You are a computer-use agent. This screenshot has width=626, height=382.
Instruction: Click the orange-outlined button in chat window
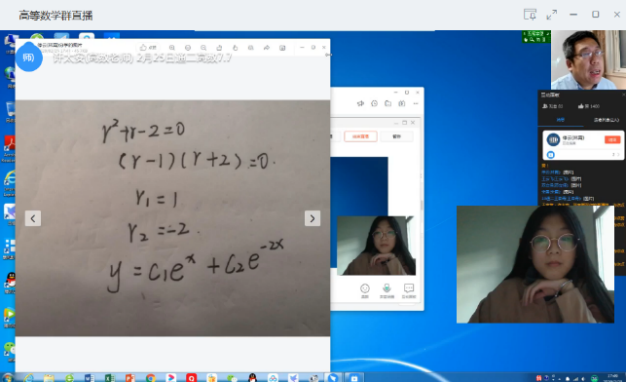[x=360, y=137]
